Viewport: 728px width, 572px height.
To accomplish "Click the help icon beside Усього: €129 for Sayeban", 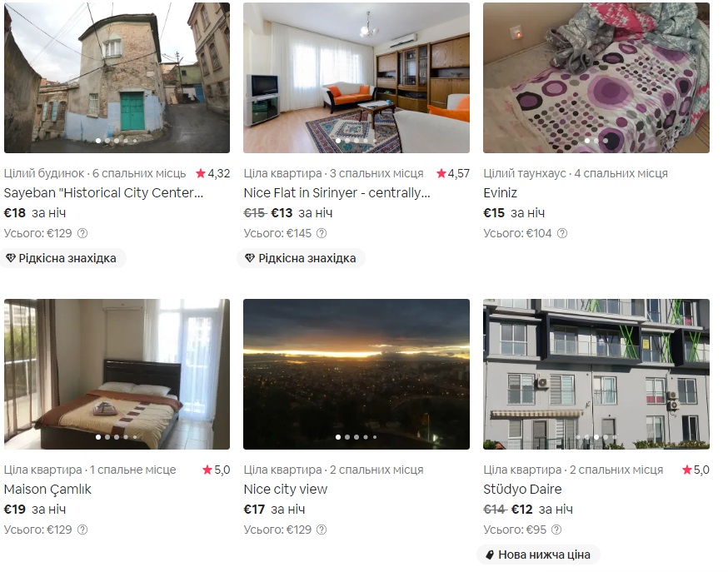I will [x=82, y=233].
